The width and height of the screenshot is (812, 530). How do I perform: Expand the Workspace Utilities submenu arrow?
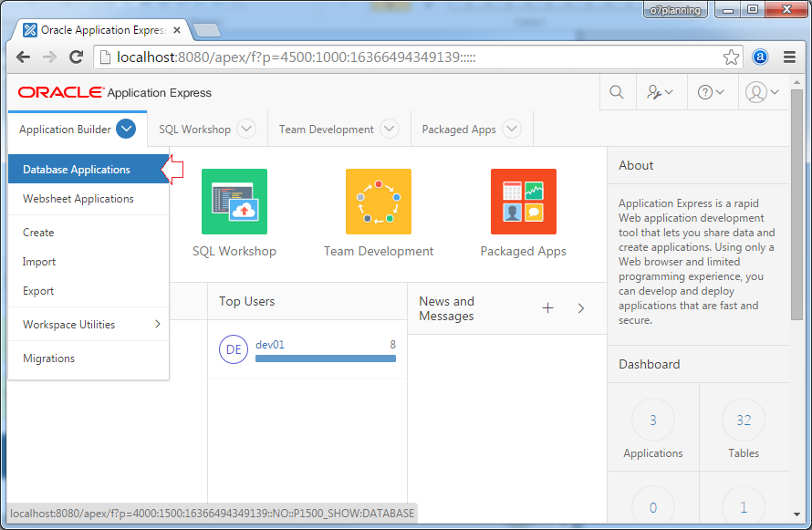click(x=158, y=324)
